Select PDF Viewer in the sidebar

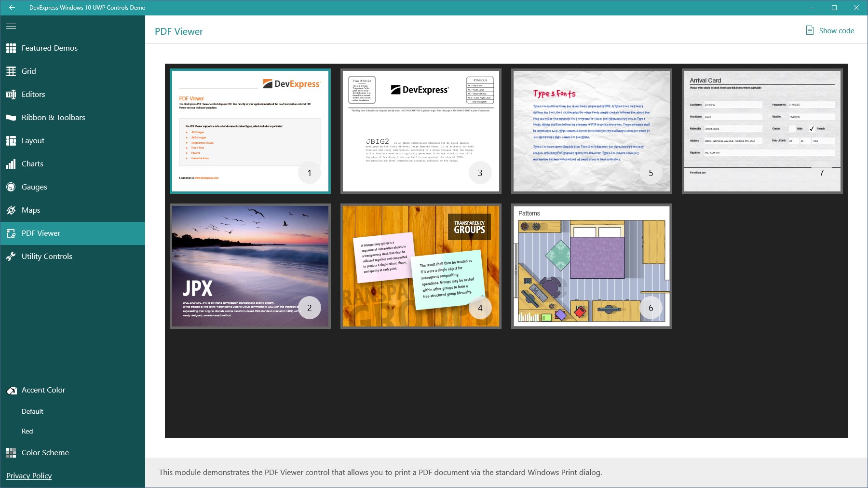(x=72, y=233)
